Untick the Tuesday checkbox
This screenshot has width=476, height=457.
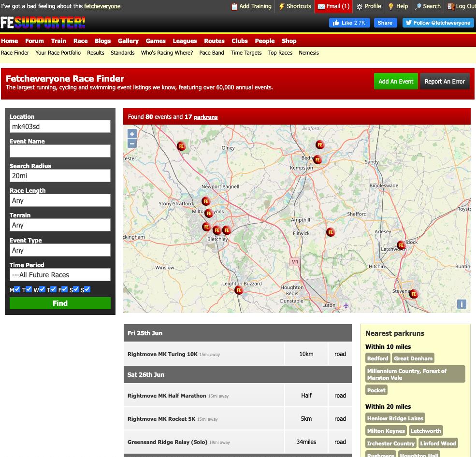pyautogui.click(x=29, y=289)
